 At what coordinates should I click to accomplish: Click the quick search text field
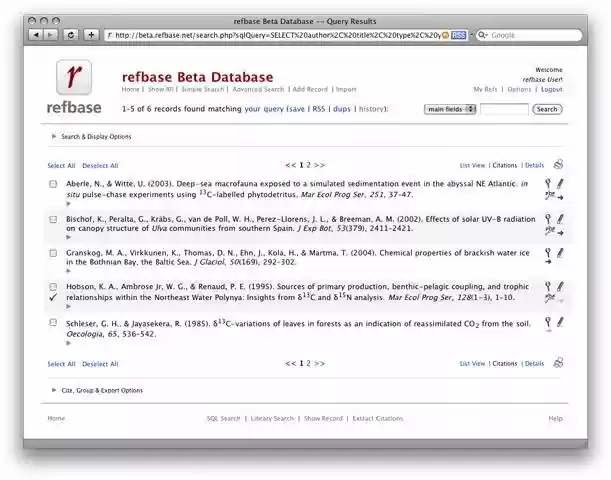tap(504, 109)
